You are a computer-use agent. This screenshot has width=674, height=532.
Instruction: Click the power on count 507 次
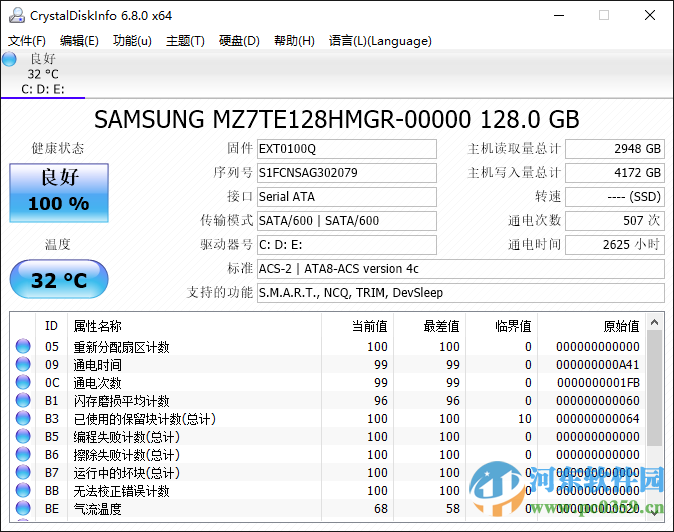coord(615,221)
